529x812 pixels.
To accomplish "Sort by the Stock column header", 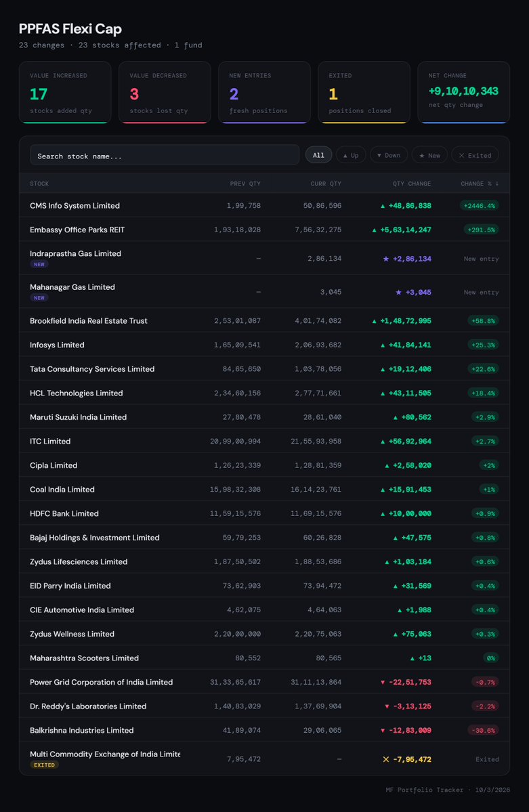I will click(x=39, y=184).
